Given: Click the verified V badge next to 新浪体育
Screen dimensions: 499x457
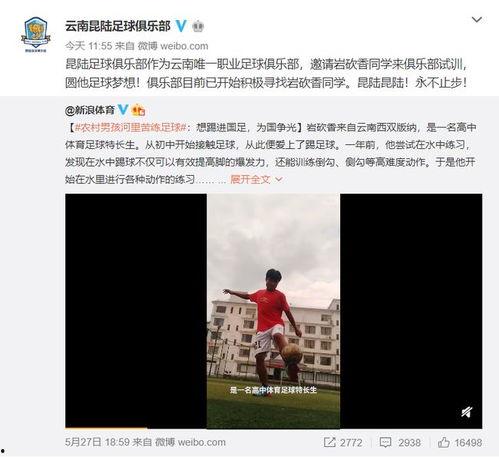Looking at the screenshot, I should pyautogui.click(x=123, y=110).
